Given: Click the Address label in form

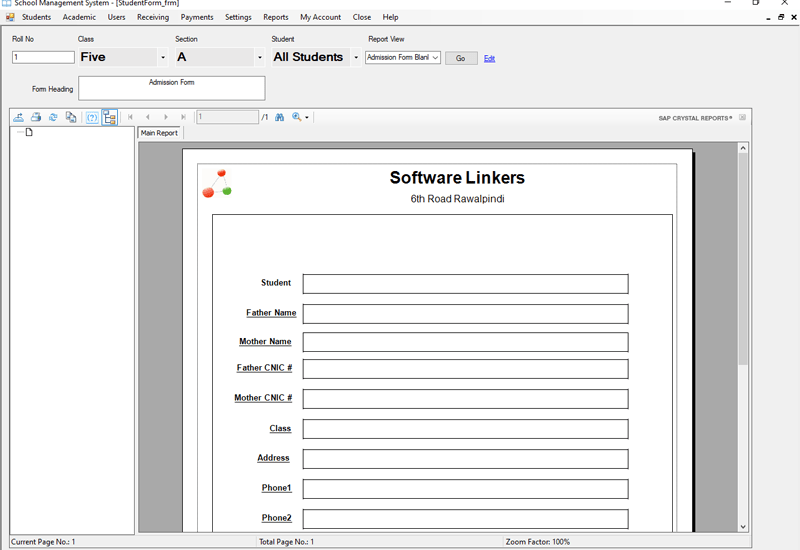Looking at the screenshot, I should pyautogui.click(x=273, y=458).
